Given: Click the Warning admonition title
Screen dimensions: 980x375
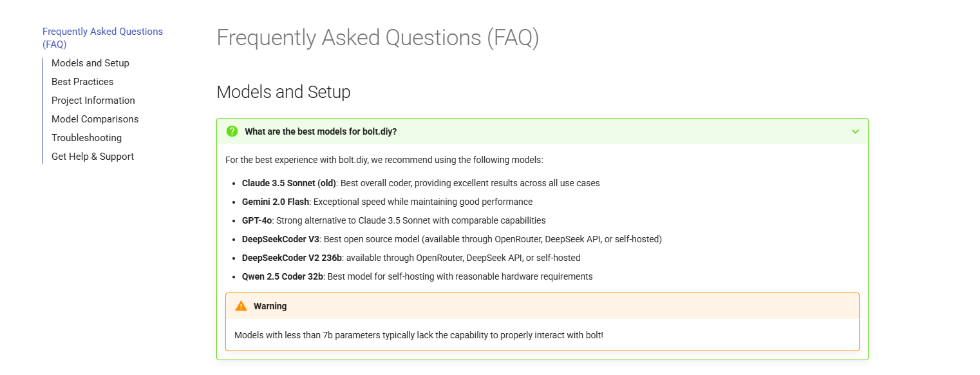Looking at the screenshot, I should tap(270, 306).
